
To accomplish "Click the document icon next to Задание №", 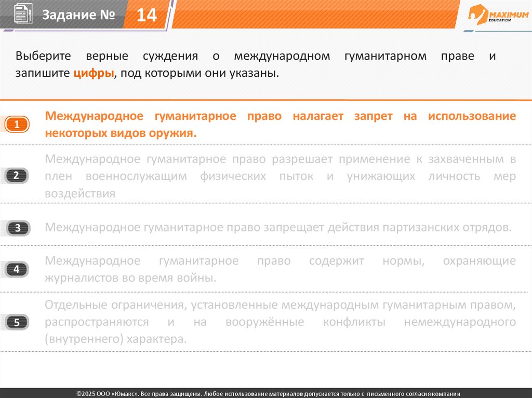I will click(23, 13).
